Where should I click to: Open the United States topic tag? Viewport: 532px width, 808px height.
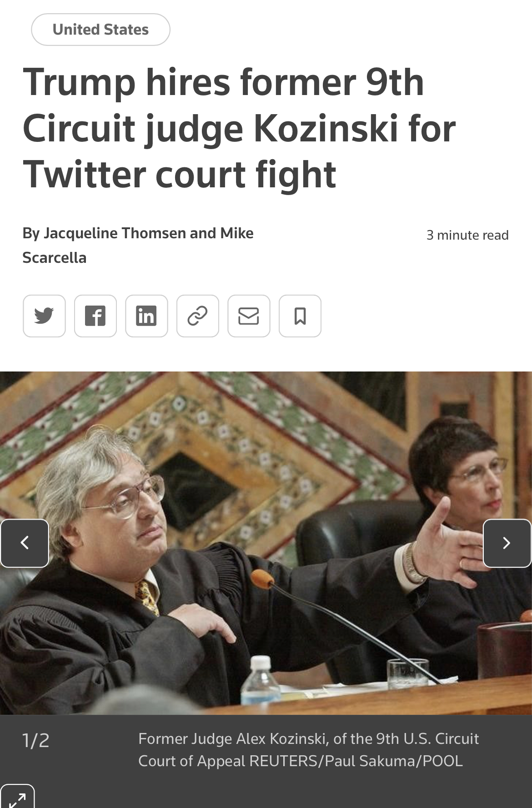click(x=100, y=30)
